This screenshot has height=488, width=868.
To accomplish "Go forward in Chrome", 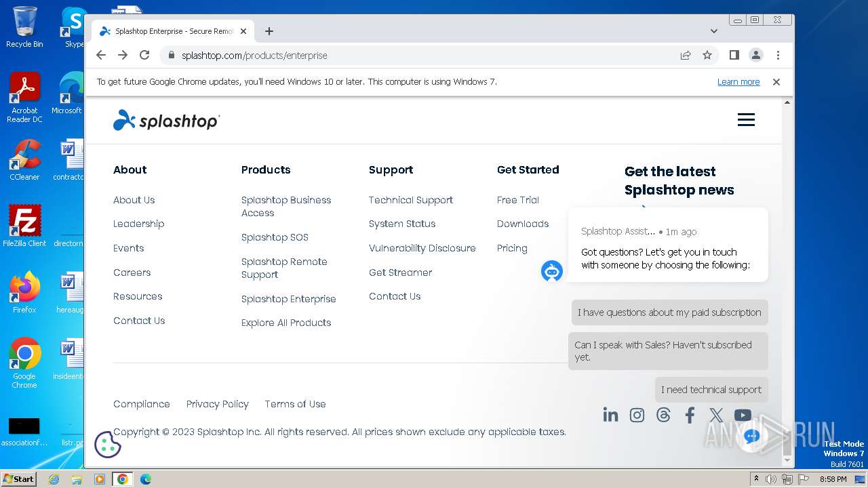I will click(123, 55).
